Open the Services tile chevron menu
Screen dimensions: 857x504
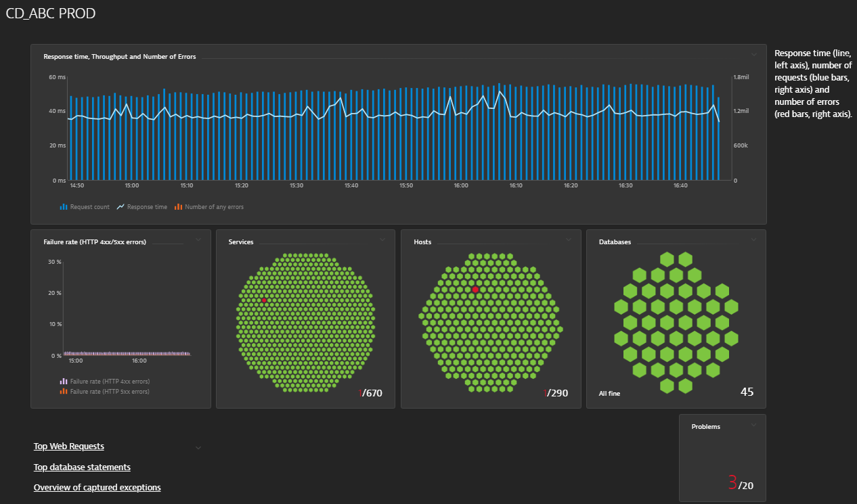(382, 239)
